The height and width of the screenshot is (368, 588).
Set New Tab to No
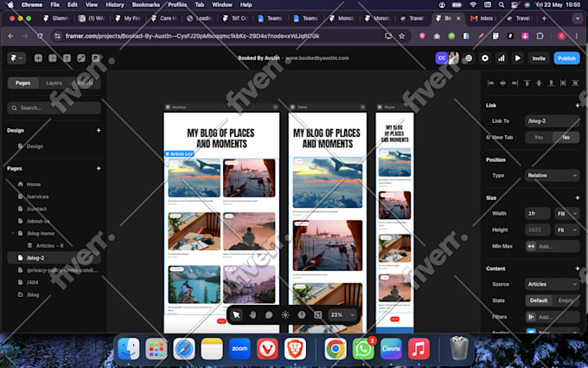point(566,137)
